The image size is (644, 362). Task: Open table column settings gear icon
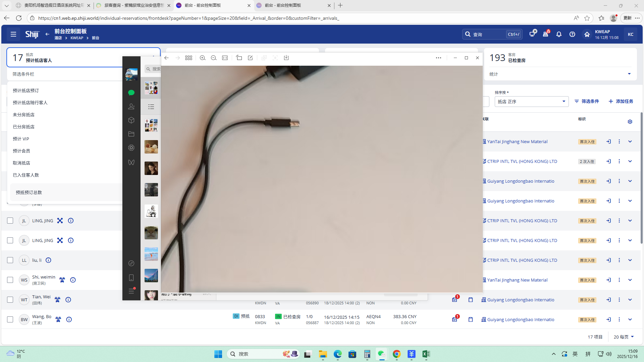coord(630,122)
